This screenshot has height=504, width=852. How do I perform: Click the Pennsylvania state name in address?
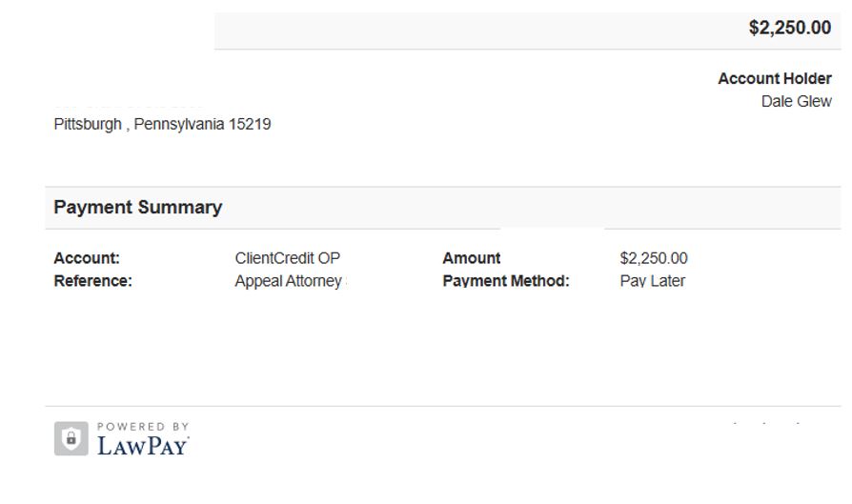tap(179, 125)
